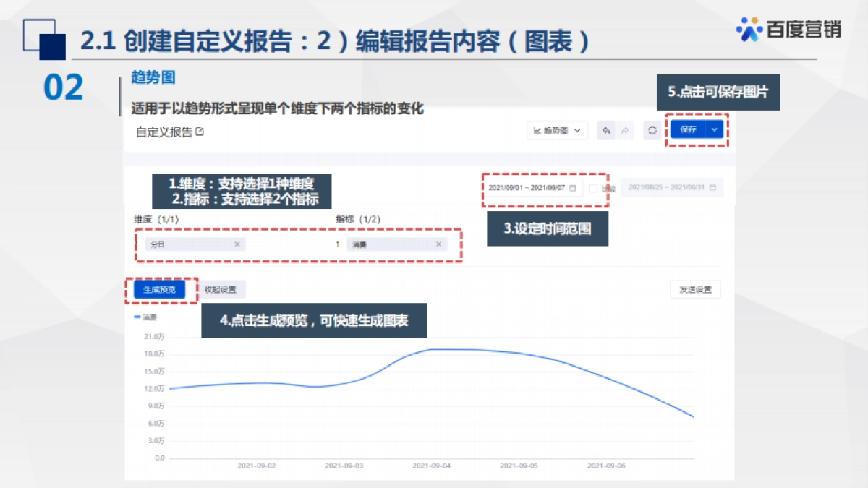The height and width of the screenshot is (488, 868).
Task: Remove the 分日 dimension with its X
Action: click(237, 244)
